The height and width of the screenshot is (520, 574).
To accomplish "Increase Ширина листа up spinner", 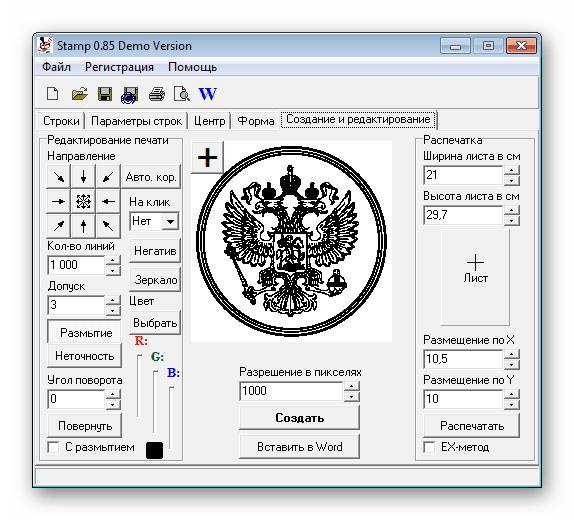I will 511,170.
